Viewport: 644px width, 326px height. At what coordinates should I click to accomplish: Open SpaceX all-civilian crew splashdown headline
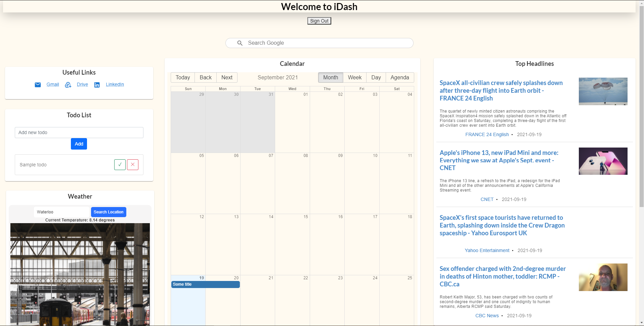click(501, 90)
